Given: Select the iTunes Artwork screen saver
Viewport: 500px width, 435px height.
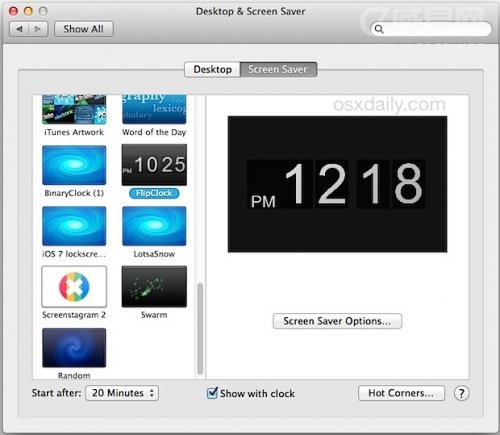Looking at the screenshot, I should pos(74,109).
